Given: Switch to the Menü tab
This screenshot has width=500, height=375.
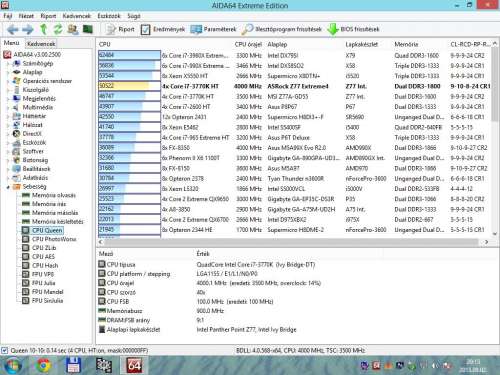Looking at the screenshot, I should coord(12,43).
